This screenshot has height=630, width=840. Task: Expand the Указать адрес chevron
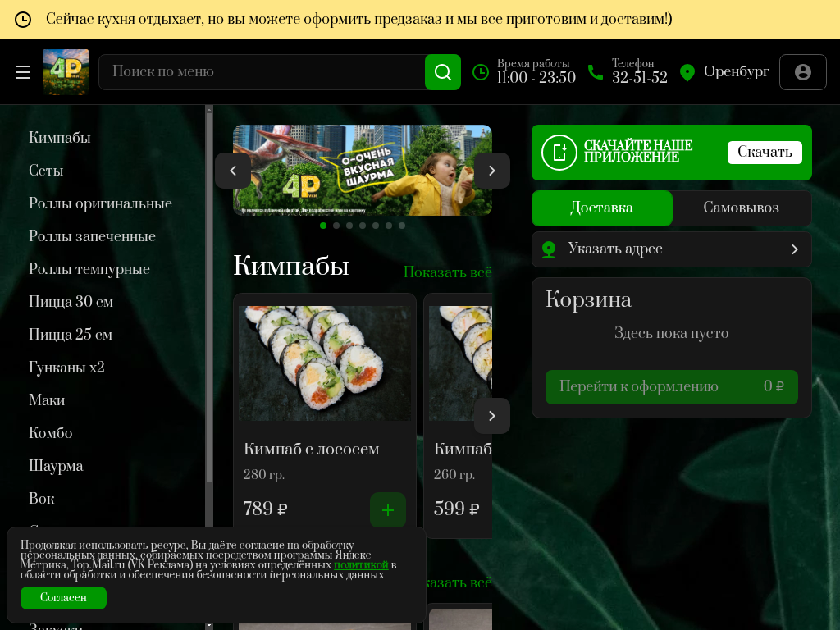tap(794, 249)
